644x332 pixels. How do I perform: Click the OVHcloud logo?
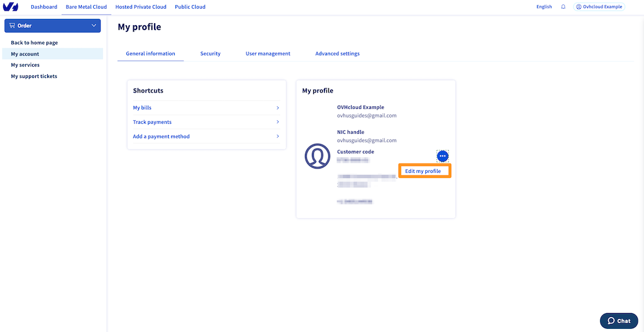coord(11,7)
